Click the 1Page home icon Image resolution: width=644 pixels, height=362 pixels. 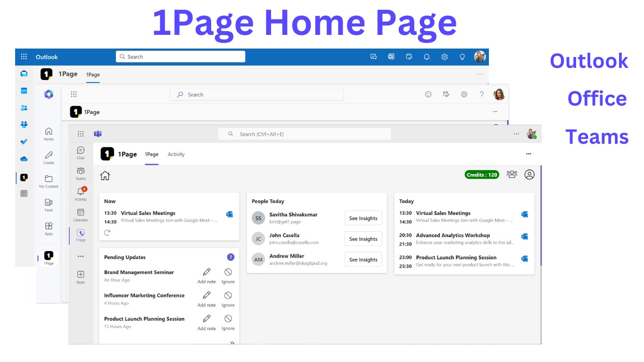pos(105,175)
